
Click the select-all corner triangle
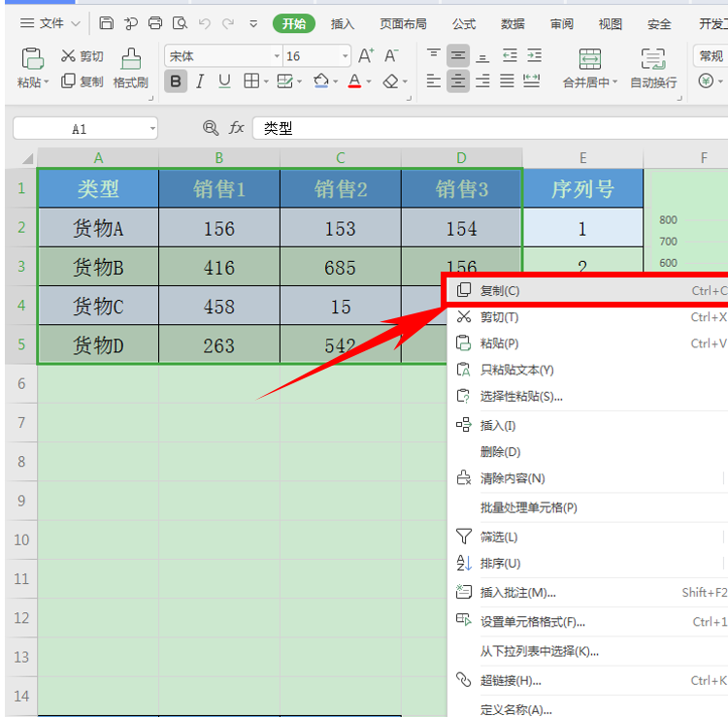(x=28, y=158)
